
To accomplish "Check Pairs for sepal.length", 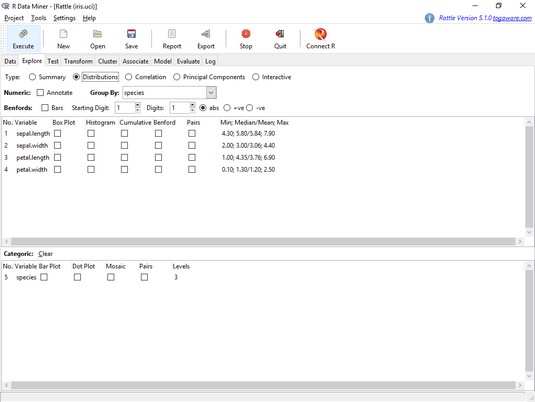I will (192, 133).
